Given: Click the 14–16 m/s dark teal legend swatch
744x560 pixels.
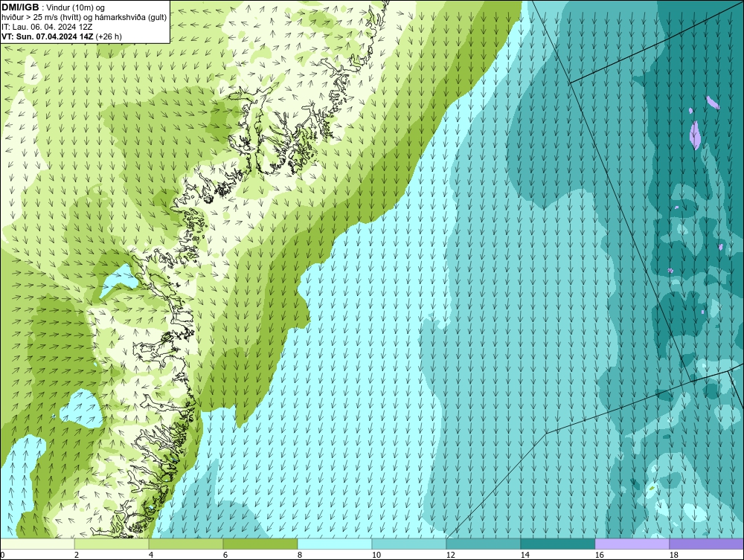Looking at the screenshot, I should pos(558,544).
